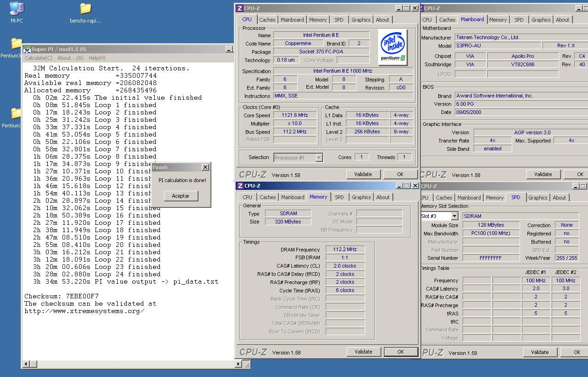The width and height of the screenshot is (588, 377).
Task: Click the Side Band enabled field
Action: tap(492, 149)
